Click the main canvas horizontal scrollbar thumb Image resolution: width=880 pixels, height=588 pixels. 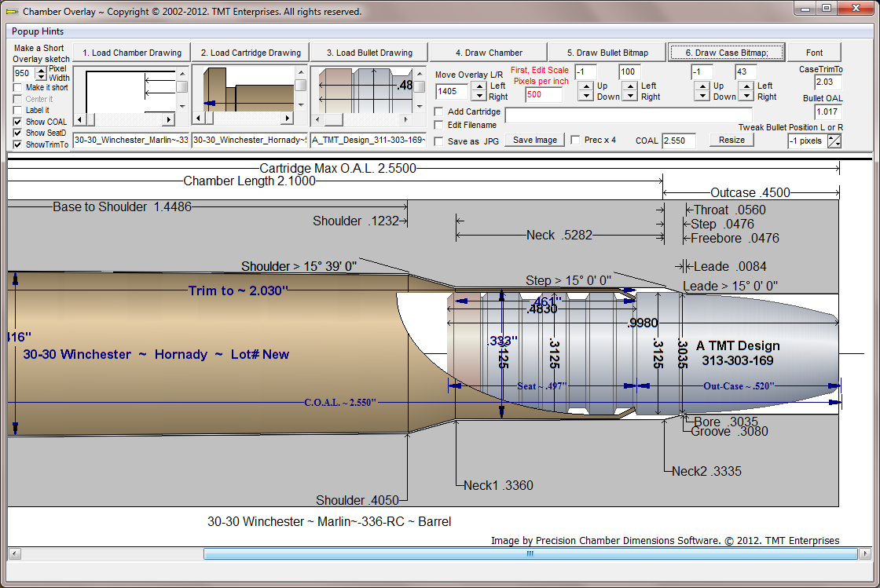[x=530, y=553]
